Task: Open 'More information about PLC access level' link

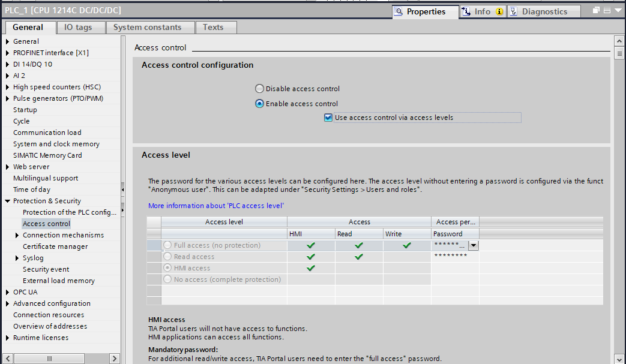Action: (215, 206)
